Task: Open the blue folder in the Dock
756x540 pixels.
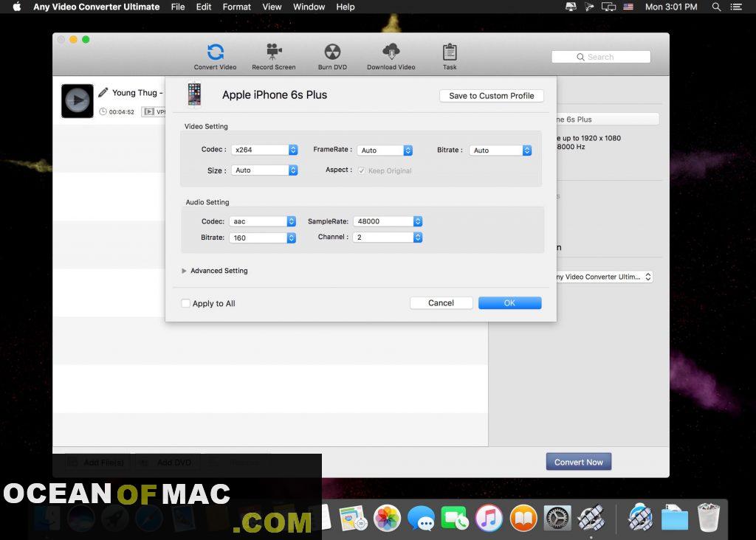Action: click(x=674, y=519)
